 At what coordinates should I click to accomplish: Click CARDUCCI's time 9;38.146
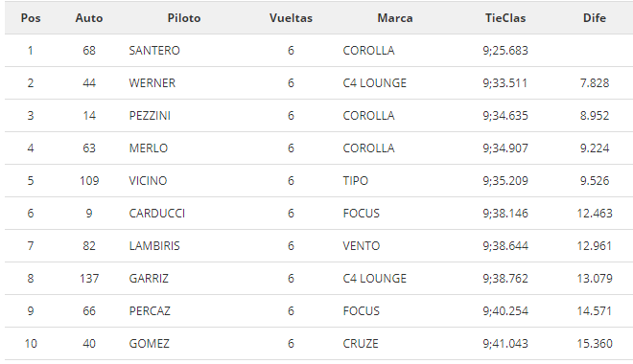point(505,214)
